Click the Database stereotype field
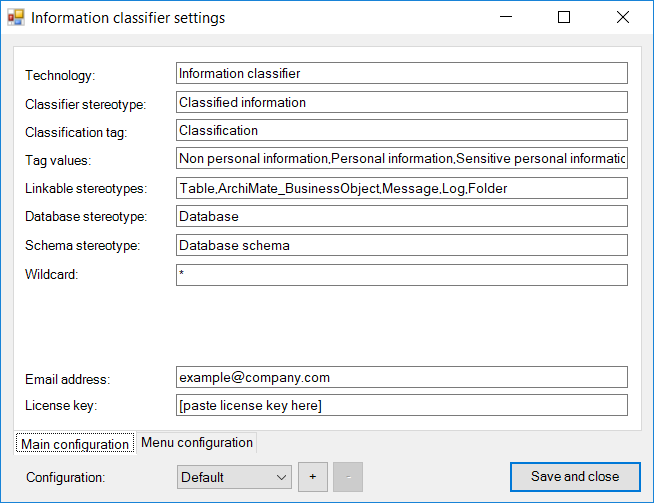Image resolution: width=654 pixels, height=503 pixels. point(401,216)
